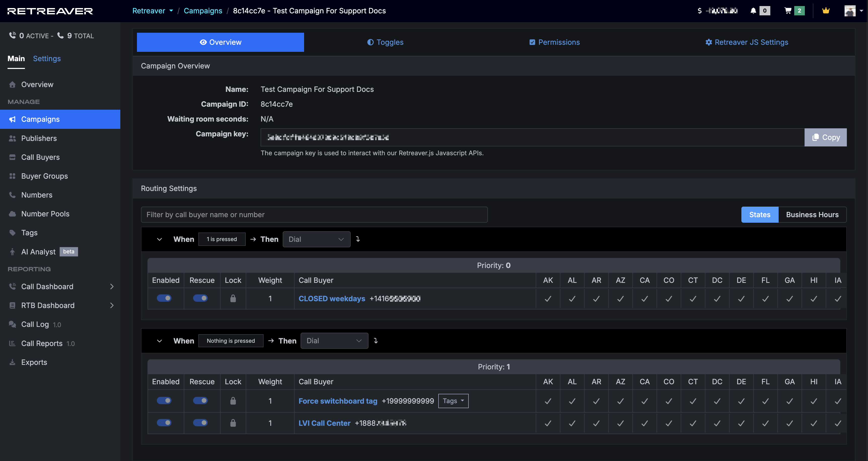Screen dimensions: 868x461
Task: Select the Overview tab
Action: (220, 42)
